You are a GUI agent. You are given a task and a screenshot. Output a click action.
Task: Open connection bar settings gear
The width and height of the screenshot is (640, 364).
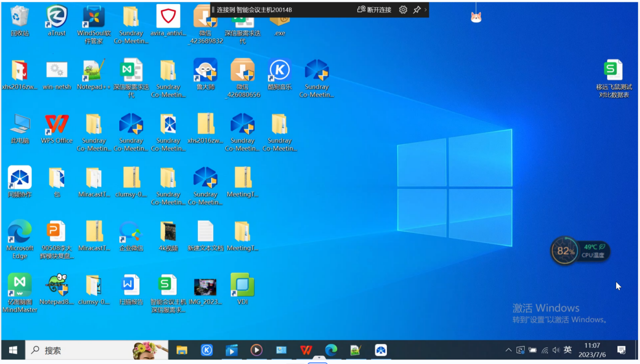point(403,10)
